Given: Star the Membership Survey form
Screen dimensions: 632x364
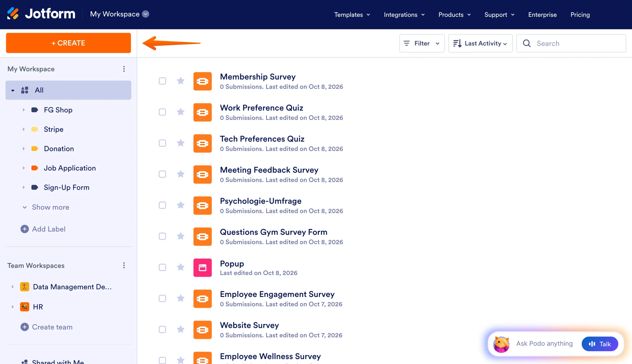Looking at the screenshot, I should [x=181, y=81].
